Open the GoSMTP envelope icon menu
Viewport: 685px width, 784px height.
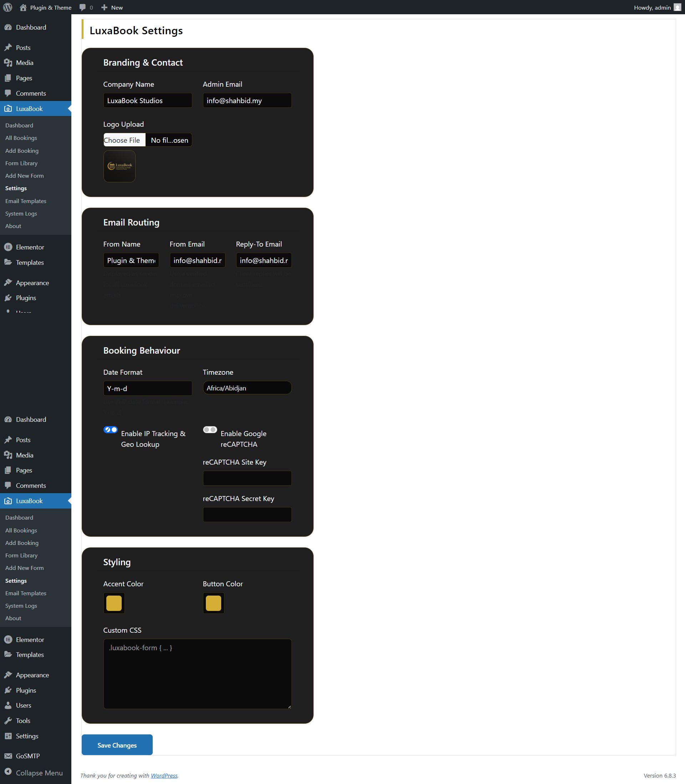coord(8,756)
